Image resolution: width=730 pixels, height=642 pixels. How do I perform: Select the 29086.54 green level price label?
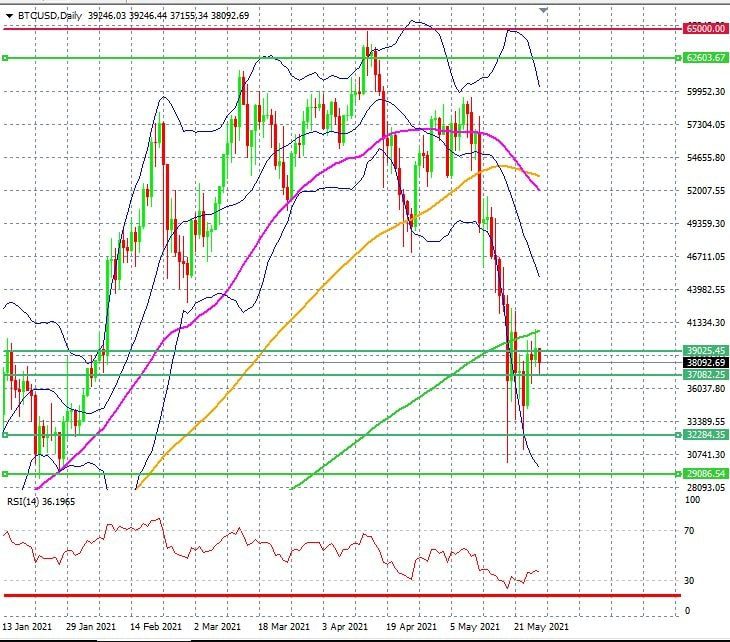coord(705,473)
